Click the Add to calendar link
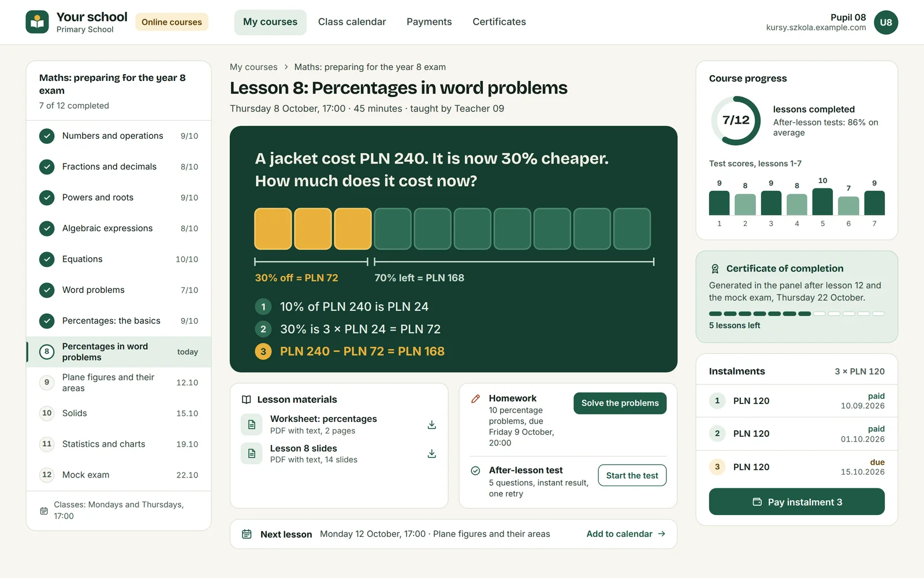 tap(626, 534)
